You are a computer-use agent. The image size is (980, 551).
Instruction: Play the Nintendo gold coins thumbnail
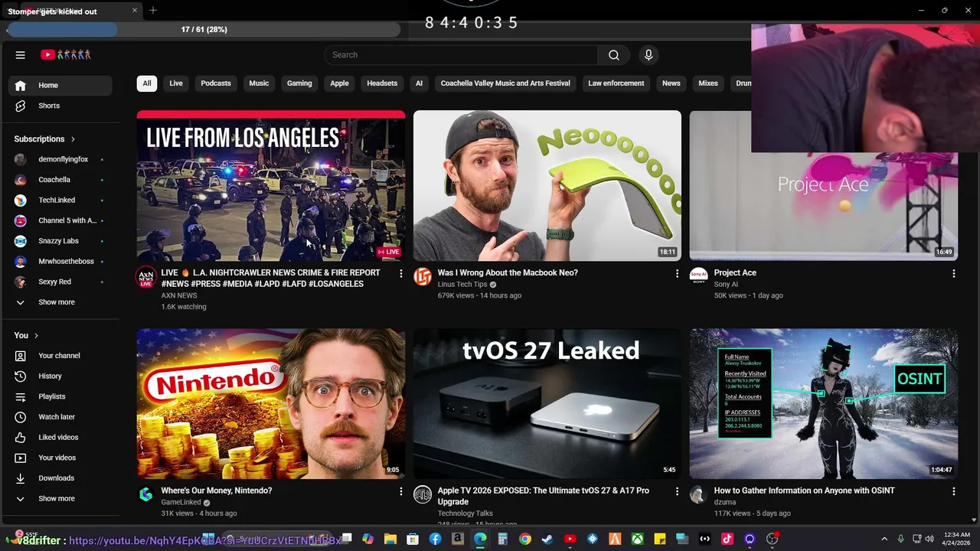coord(271,404)
